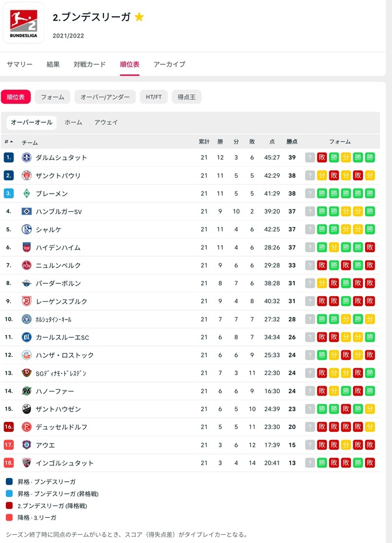The height and width of the screenshot is (543, 392).
Task: Click the 2. Bundesliga league logo
Action: click(x=23, y=23)
